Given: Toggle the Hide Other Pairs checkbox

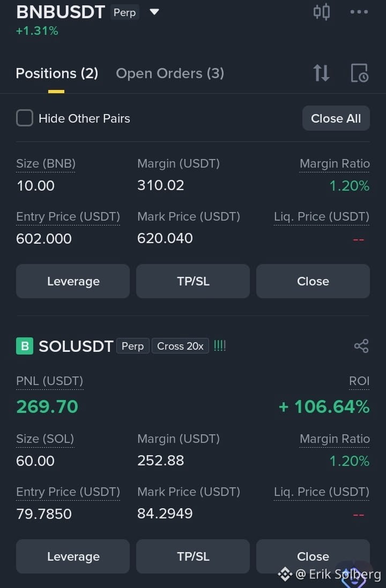Looking at the screenshot, I should [25, 118].
